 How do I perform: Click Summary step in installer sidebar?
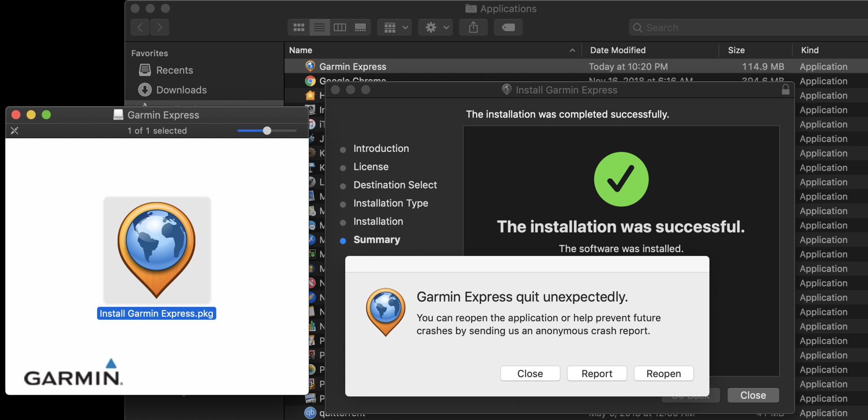pos(377,239)
